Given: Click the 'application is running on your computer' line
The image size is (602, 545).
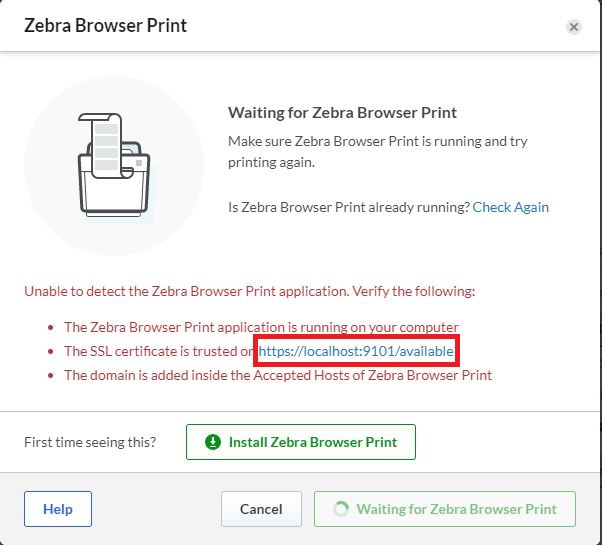Looking at the screenshot, I should pyautogui.click(x=261, y=327).
